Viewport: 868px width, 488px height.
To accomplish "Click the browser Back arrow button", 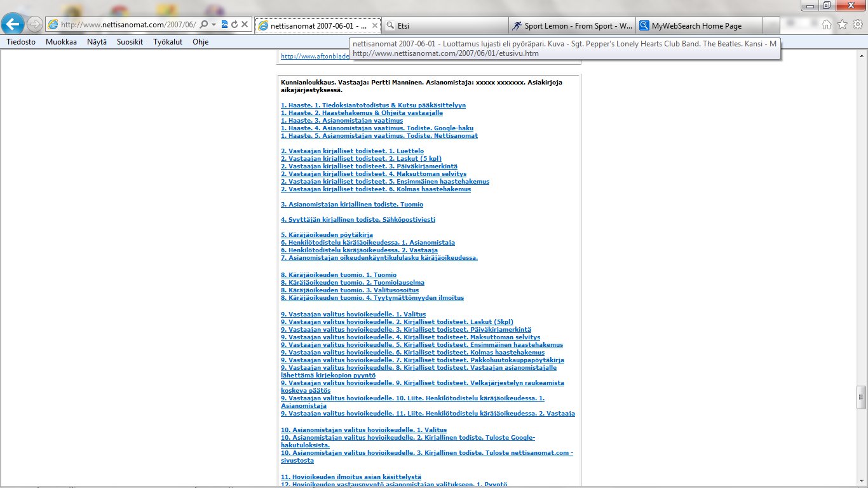I will coord(13,25).
